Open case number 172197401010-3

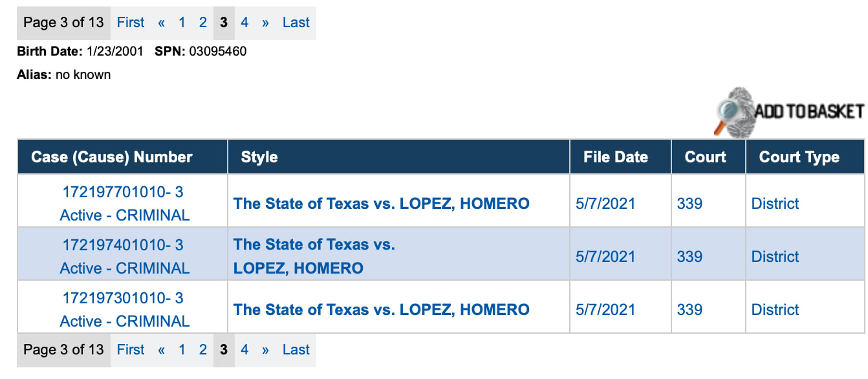point(123,245)
